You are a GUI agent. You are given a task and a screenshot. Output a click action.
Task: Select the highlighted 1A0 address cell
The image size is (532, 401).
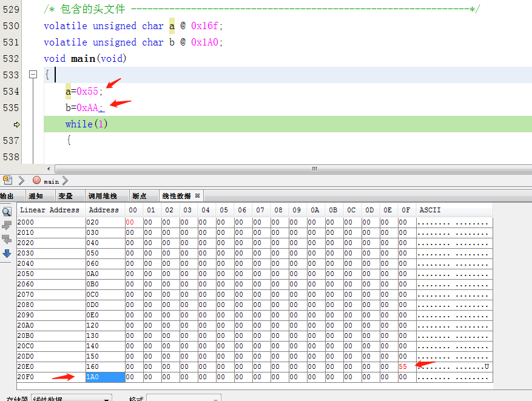(x=105, y=377)
